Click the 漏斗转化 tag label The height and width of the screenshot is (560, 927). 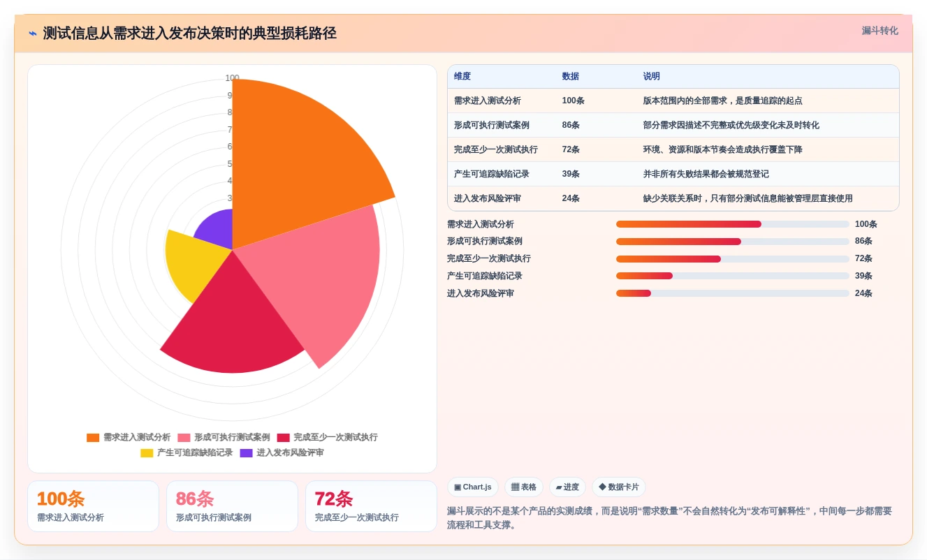click(x=879, y=31)
